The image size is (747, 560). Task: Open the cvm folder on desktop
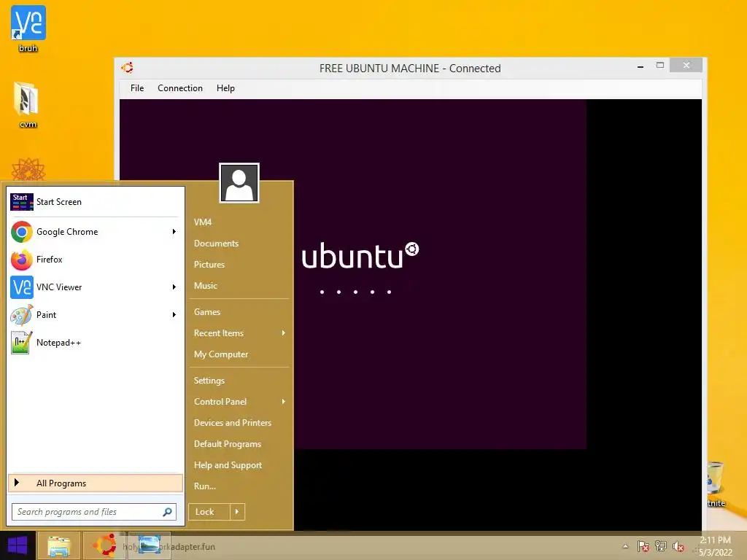[27, 104]
